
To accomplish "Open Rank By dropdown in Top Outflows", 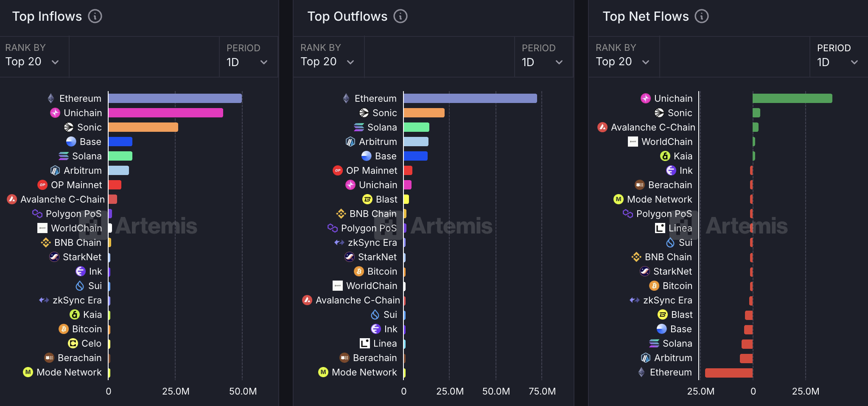I will (x=329, y=57).
